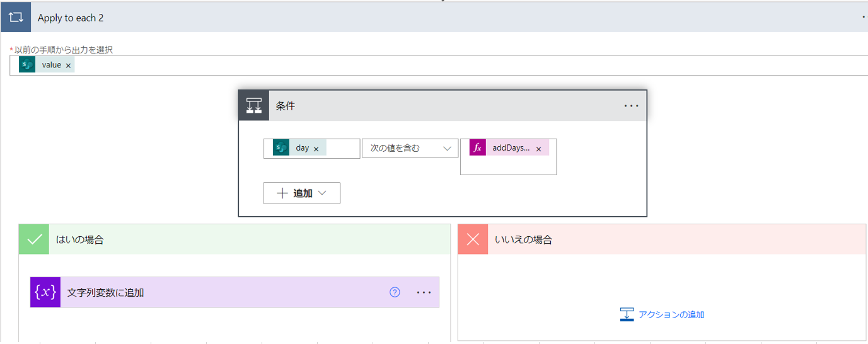Click the red X icon for いいえの場合
Viewport: 868px width, 344px height.
[473, 239]
